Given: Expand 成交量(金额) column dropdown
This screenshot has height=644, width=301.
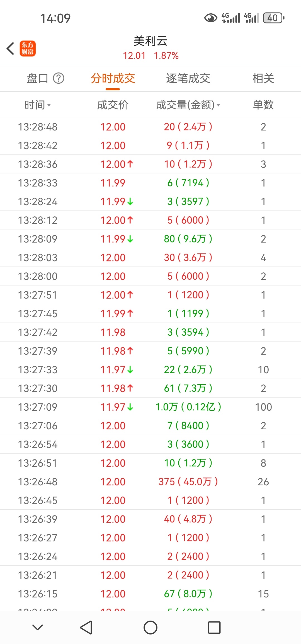Looking at the screenshot, I should [x=188, y=105].
